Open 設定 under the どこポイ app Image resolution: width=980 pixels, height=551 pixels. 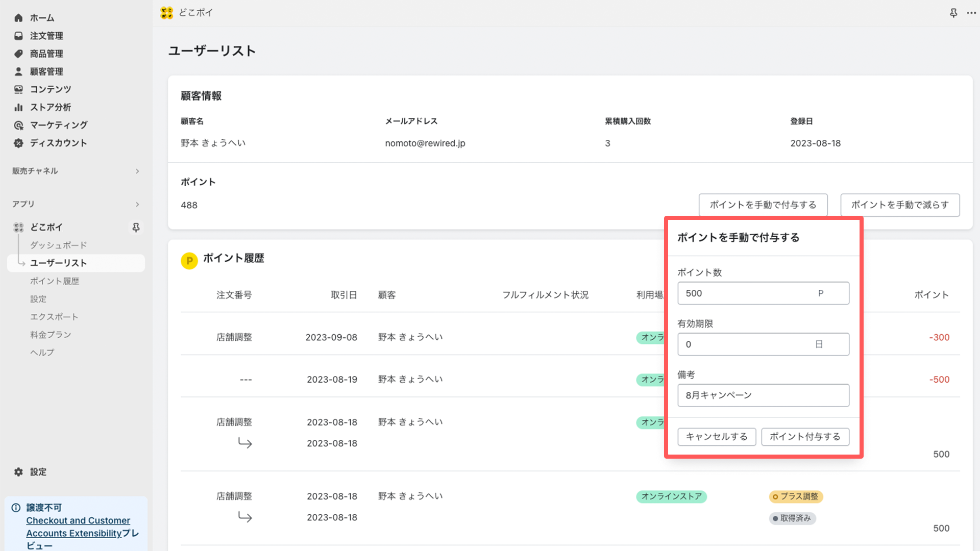pyautogui.click(x=38, y=299)
